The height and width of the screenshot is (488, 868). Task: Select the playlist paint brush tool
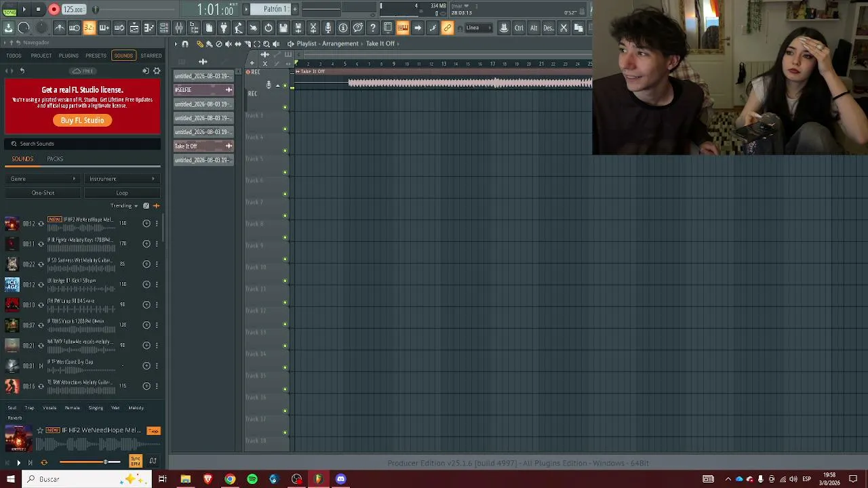tap(209, 44)
